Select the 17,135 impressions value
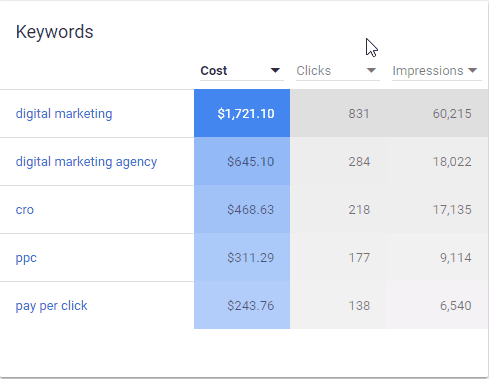The image size is (489, 379). pos(452,210)
